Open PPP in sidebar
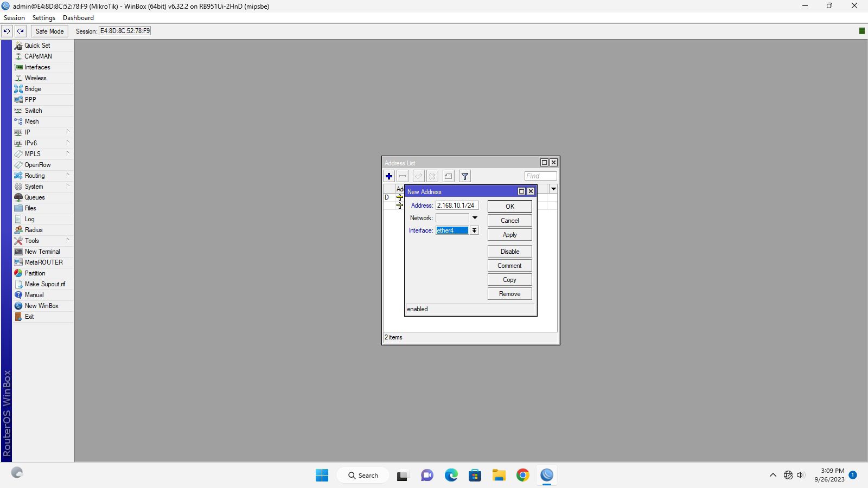This screenshot has height=488, width=868. (43, 100)
